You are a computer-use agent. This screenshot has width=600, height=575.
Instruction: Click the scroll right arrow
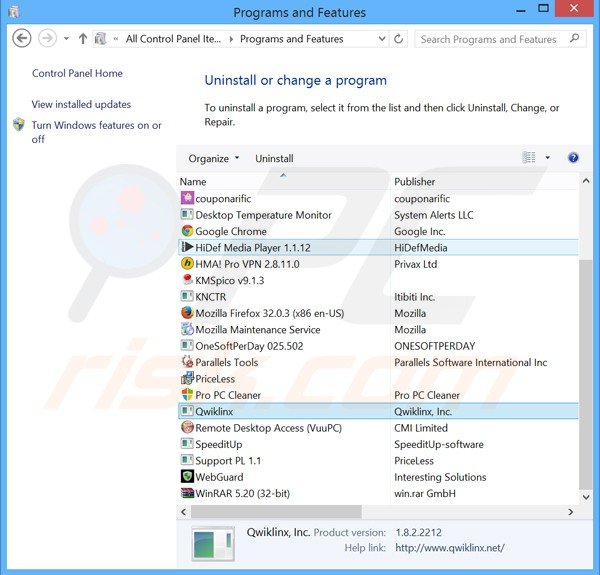click(x=571, y=512)
